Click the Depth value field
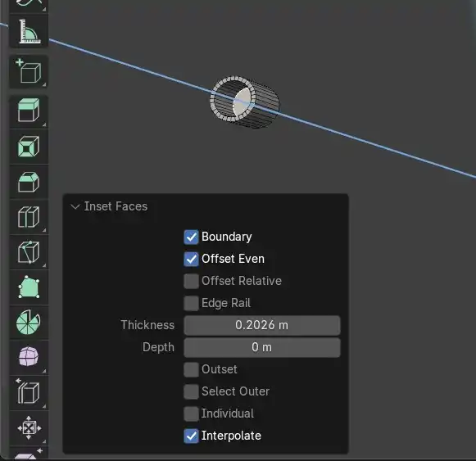 click(262, 347)
